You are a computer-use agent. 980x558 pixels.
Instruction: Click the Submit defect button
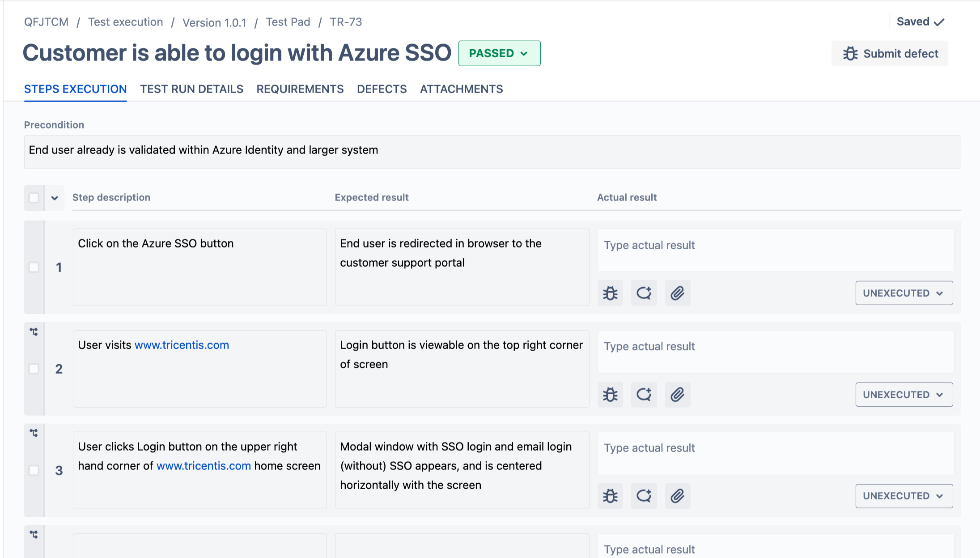click(x=889, y=54)
